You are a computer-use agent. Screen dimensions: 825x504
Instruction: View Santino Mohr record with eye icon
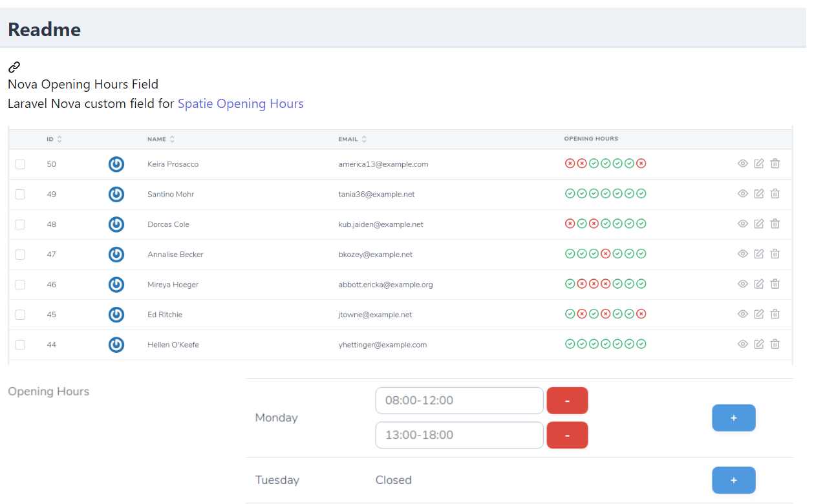[x=743, y=194]
